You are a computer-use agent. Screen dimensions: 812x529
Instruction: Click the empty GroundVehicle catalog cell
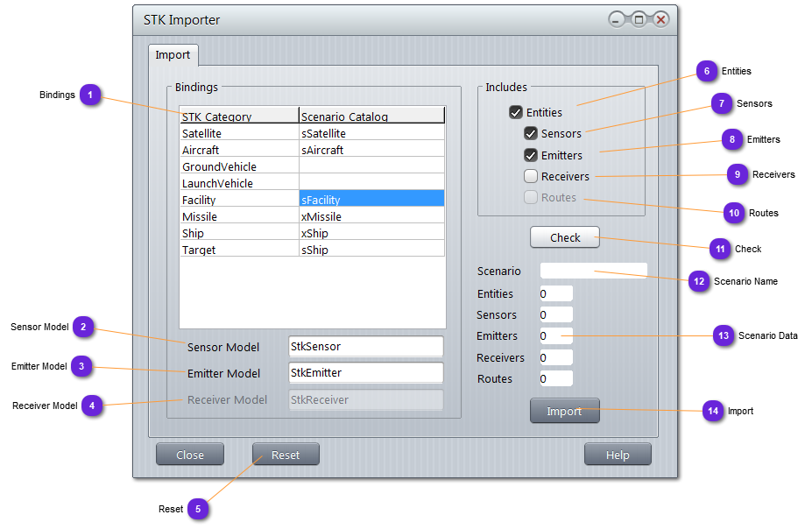371,166
